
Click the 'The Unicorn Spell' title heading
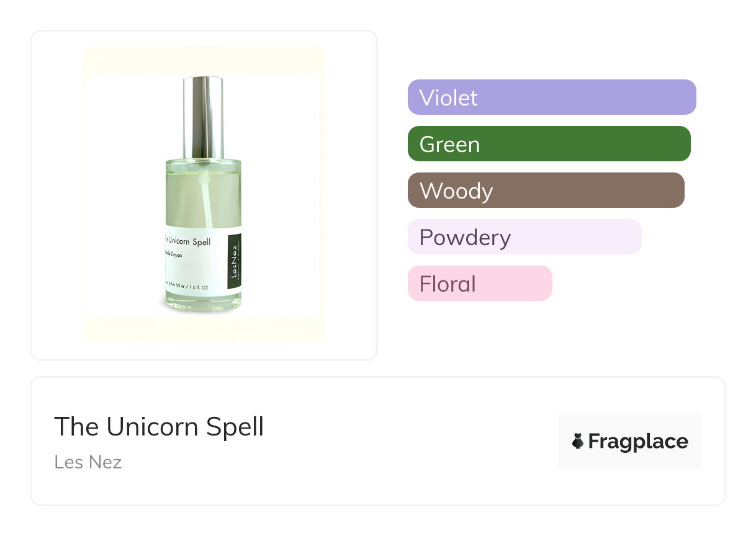(x=159, y=427)
